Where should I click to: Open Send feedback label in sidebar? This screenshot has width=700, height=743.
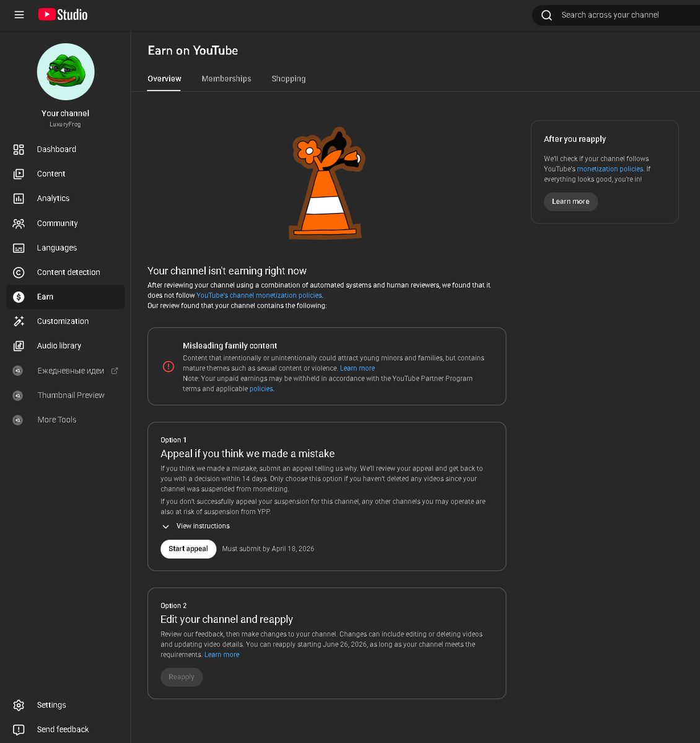[x=63, y=729]
